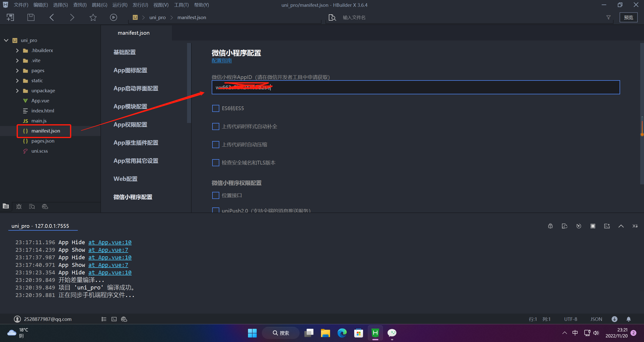
Task: Click the 微信小程序AppID input field
Action: [x=416, y=87]
